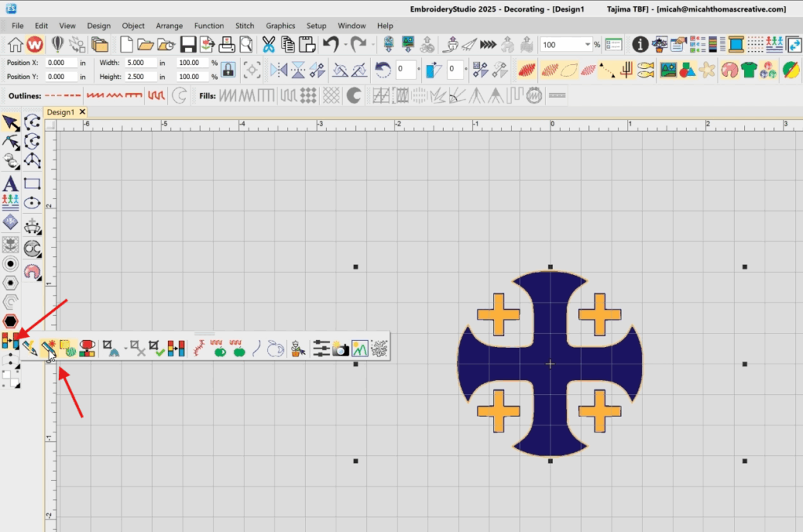The width and height of the screenshot is (803, 532).
Task: Expand the Undo history dropdown arrow
Action: coord(345,45)
